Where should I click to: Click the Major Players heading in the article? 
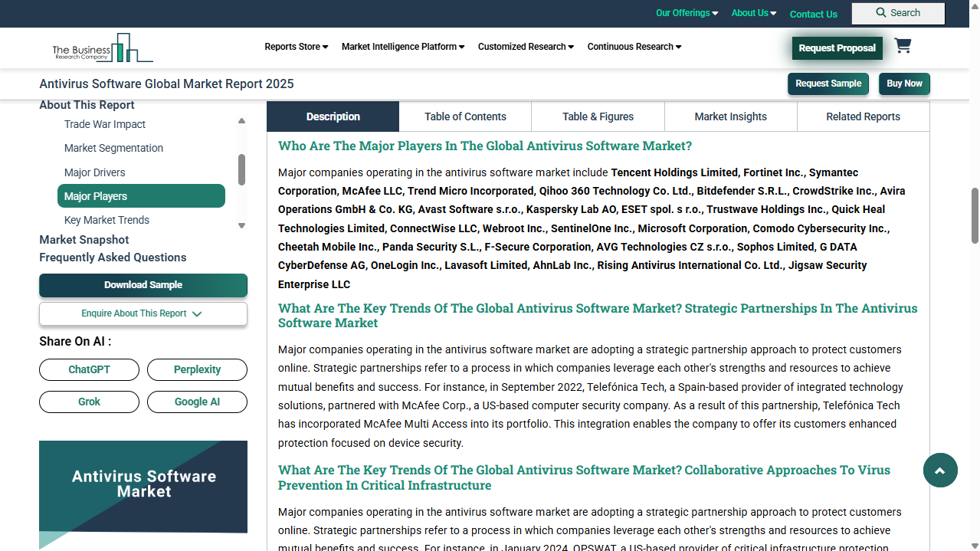(485, 146)
